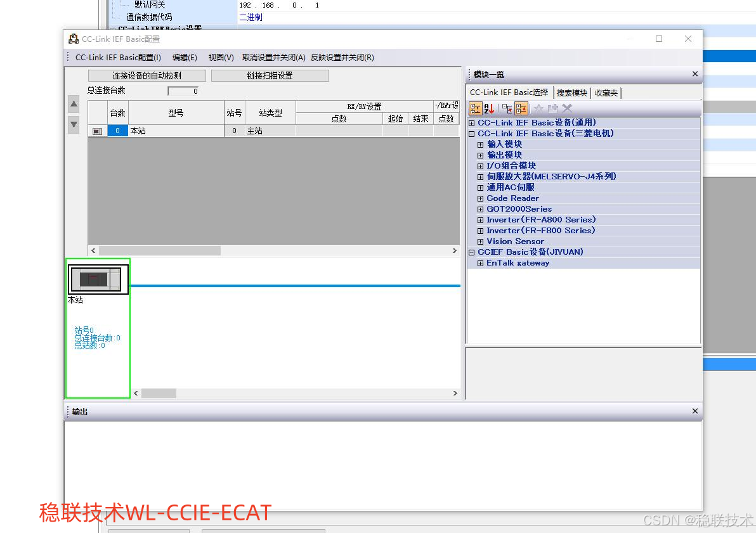Select the EnTalk gateway tree item label
Screen dimensions: 756x533
tap(518, 263)
